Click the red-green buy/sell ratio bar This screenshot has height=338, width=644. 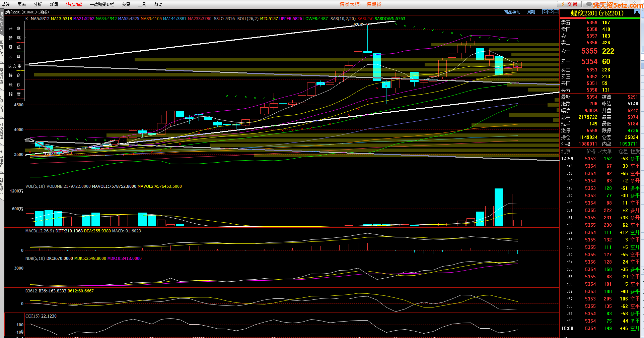pyautogui.click(x=599, y=18)
